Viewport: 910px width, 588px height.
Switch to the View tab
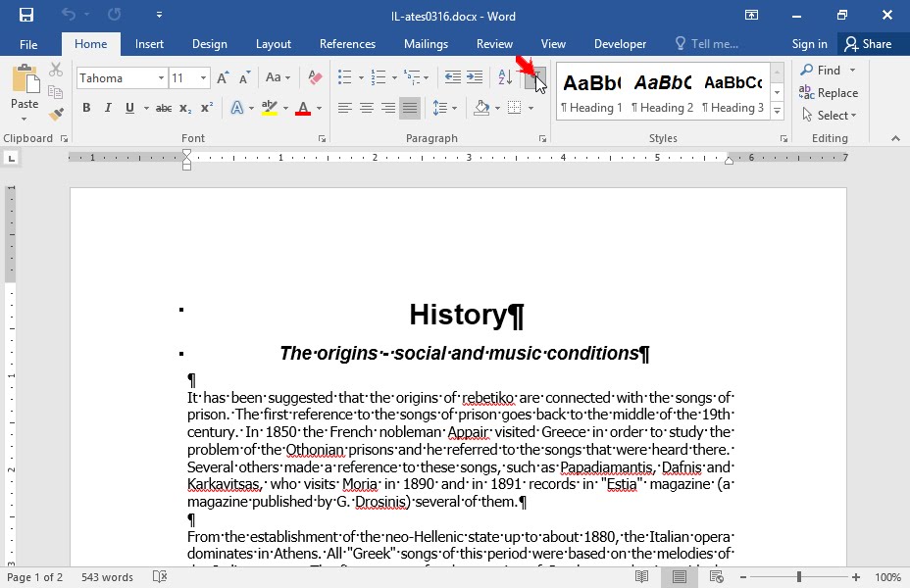[x=553, y=44]
